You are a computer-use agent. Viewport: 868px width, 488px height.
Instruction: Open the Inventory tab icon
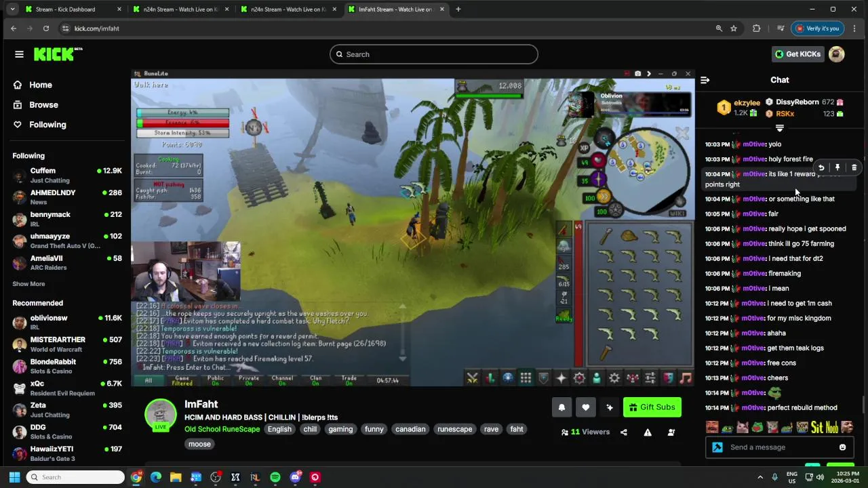point(526,378)
